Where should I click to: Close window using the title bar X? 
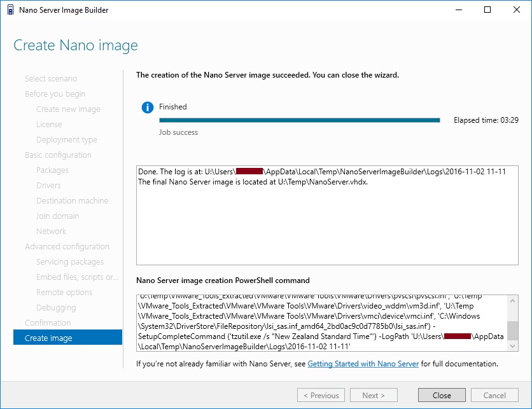pyautogui.click(x=516, y=10)
